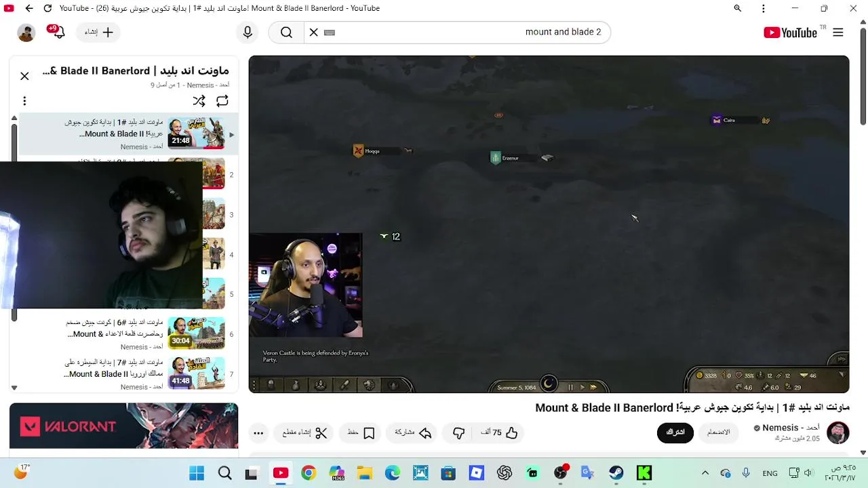Open green K app on taskbar

(x=644, y=473)
